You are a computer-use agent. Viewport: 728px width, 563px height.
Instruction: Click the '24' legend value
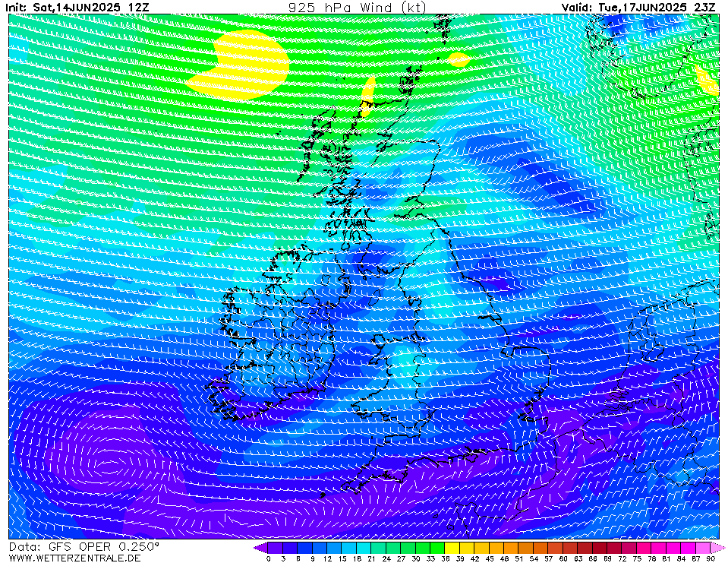coord(386,558)
